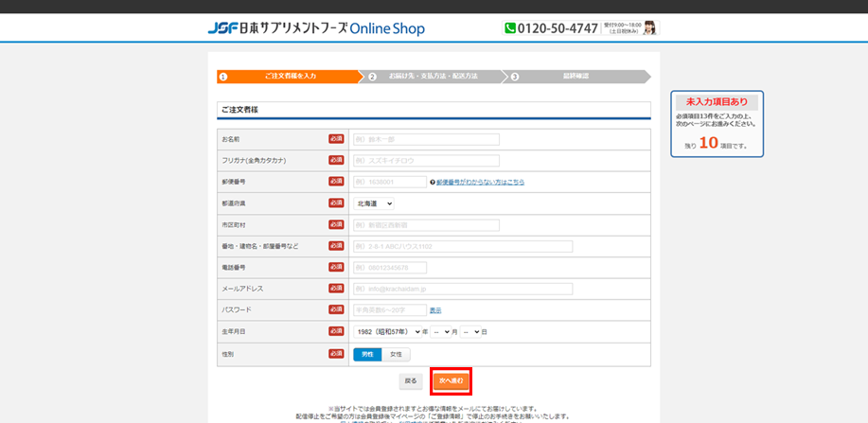Open 郵便番号がわからない方はこちら link
Viewport: 868px width, 423px height.
(x=481, y=182)
